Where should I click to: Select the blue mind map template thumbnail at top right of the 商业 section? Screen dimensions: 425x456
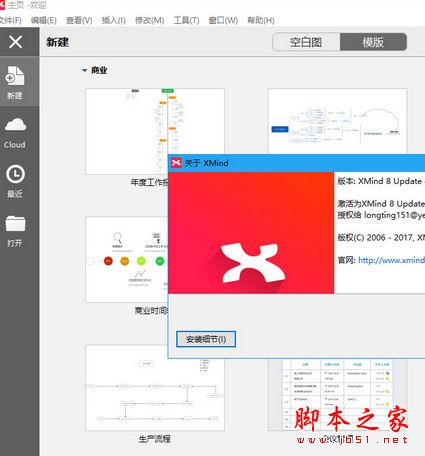click(337, 121)
